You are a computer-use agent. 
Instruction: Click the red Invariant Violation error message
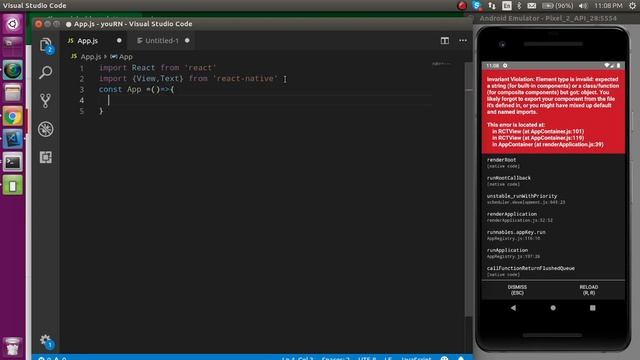553,111
